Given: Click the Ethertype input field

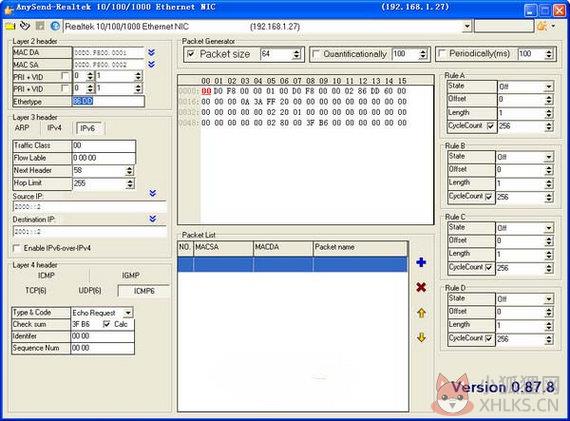Looking at the screenshot, I should pyautogui.click(x=108, y=101).
